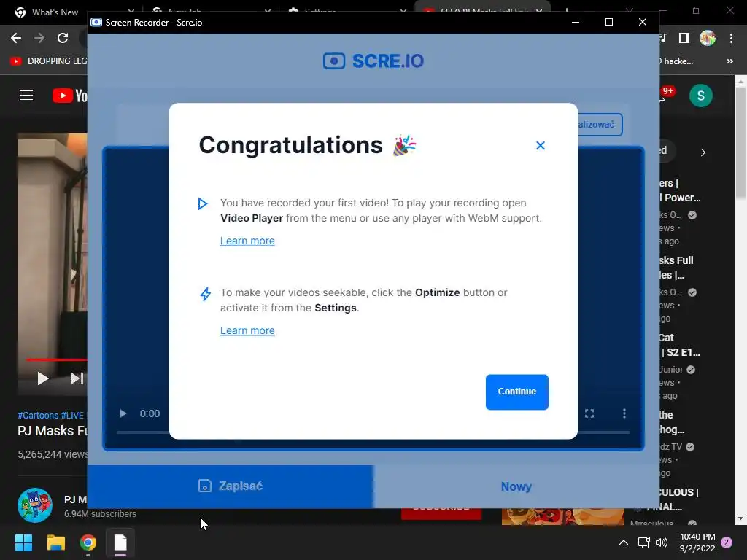Open the PJ Masks channel avatar

click(35, 505)
